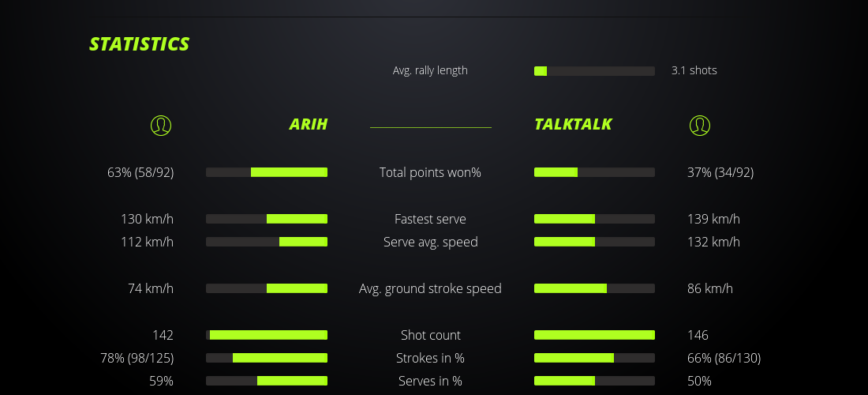Click ARIH's Total points won bar
Viewport: 868px width, 395px height.
point(267,172)
